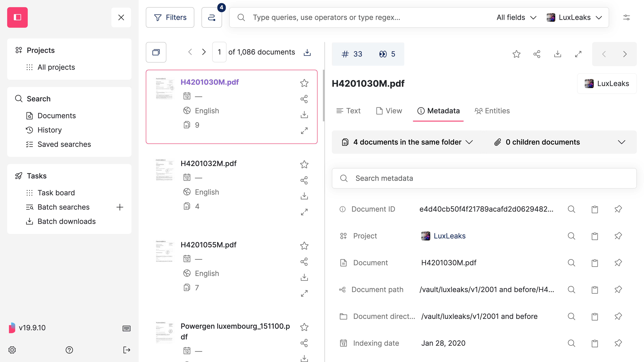This screenshot has width=644, height=362.
Task: Switch to the Text tab
Action: coord(348,111)
